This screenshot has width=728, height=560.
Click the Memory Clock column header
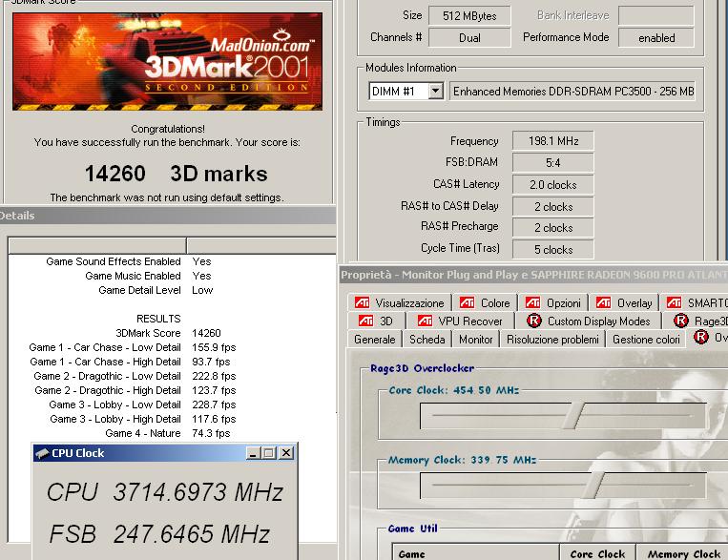682,553
